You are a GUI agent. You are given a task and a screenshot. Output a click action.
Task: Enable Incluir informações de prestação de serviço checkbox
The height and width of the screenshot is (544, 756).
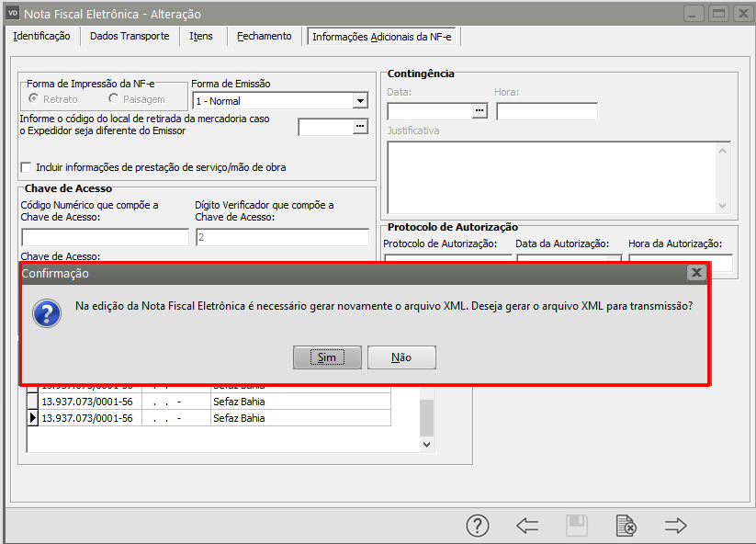pyautogui.click(x=27, y=167)
